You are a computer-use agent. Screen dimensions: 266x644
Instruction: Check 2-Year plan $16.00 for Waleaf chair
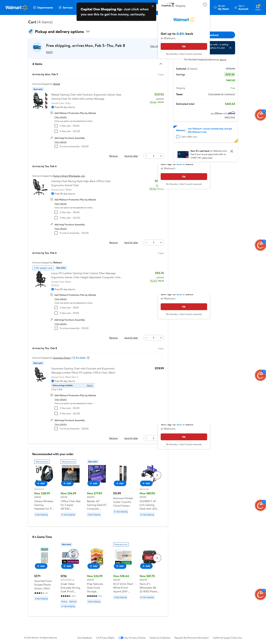56,126
